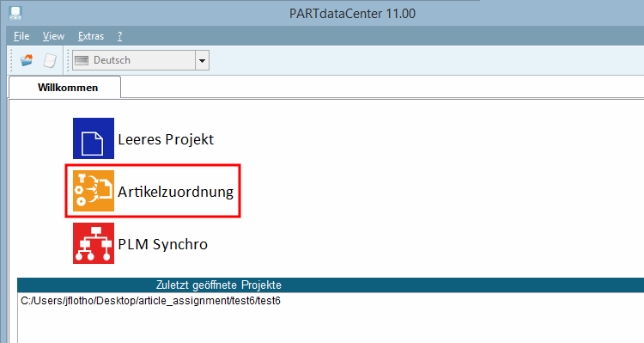Viewport: 644px width, 343px height.
Task: Click the Leeres Projekt label
Action: pyautogui.click(x=166, y=139)
